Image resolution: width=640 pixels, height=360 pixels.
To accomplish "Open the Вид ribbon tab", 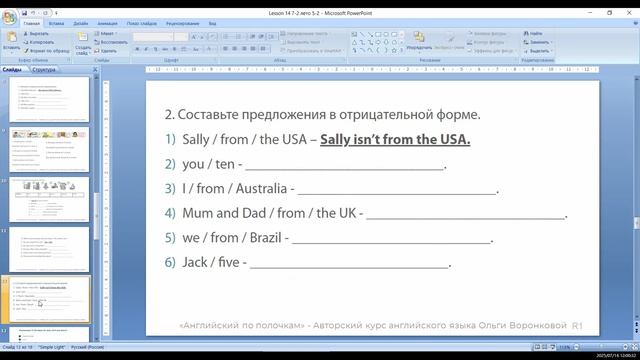I will 212,23.
